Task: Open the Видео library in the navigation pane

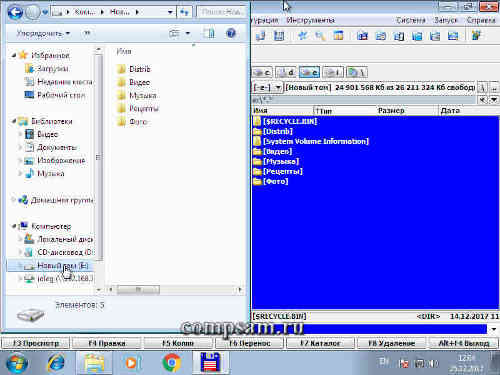Action: (47, 134)
